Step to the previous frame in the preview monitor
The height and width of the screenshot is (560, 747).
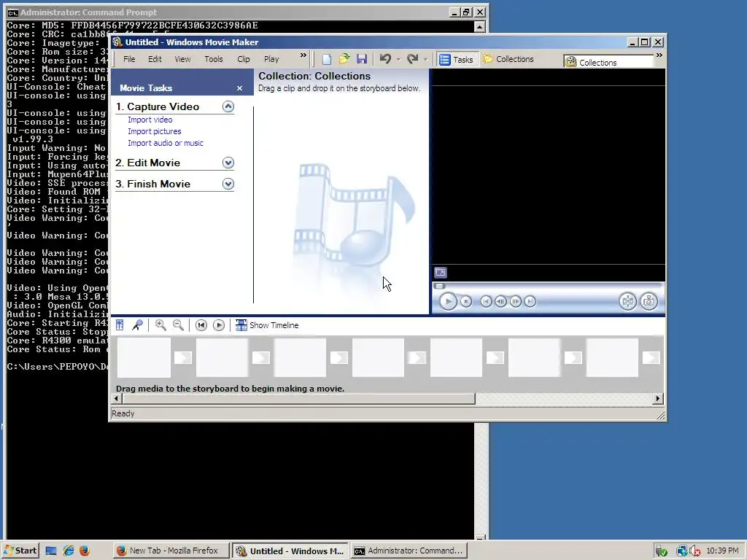500,301
